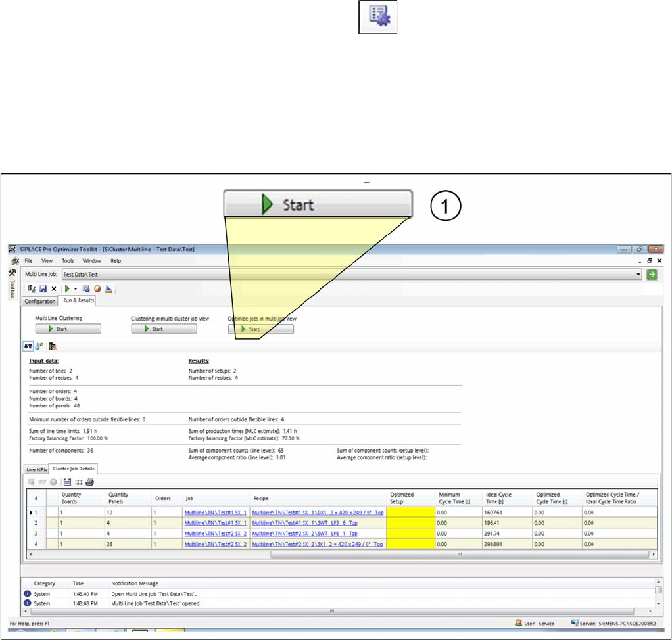
Task: Open the Multiline\TN\Test#1 SX_1 job link in row 1
Action: click(x=216, y=512)
